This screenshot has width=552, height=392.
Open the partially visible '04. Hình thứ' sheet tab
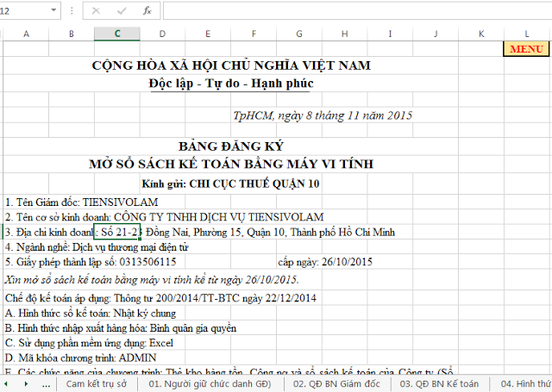click(524, 383)
